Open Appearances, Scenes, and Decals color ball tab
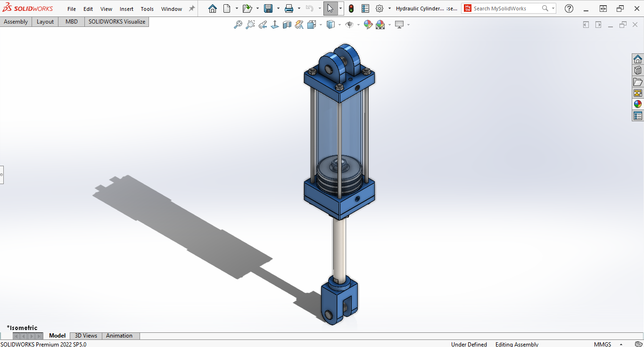 point(638,104)
